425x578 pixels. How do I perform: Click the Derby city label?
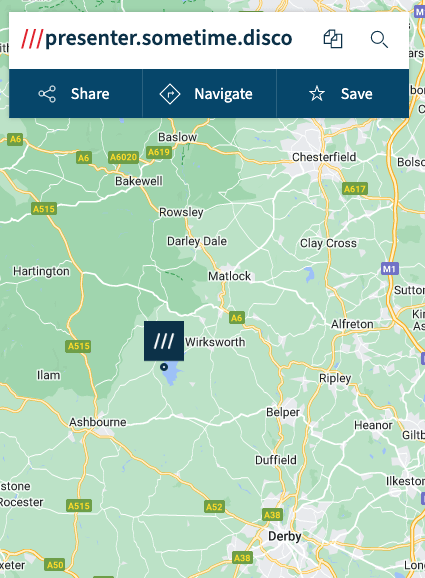pos(285,536)
